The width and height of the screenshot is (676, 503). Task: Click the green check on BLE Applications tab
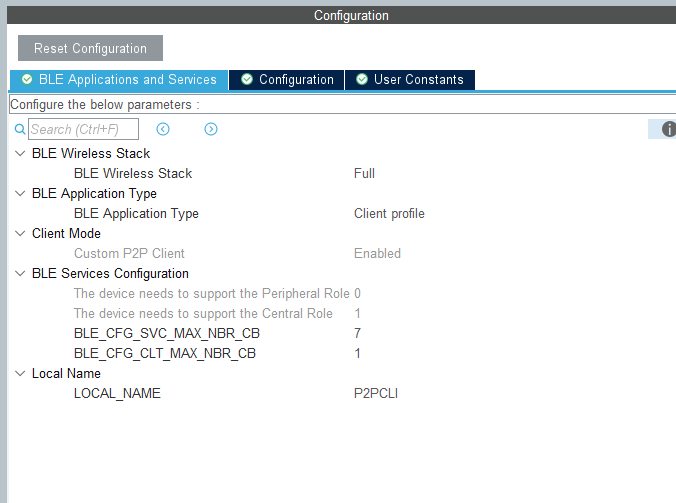coord(27,79)
